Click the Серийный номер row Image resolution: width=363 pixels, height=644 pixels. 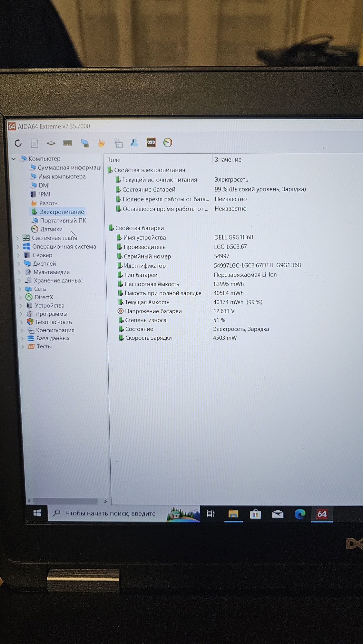(x=173, y=256)
